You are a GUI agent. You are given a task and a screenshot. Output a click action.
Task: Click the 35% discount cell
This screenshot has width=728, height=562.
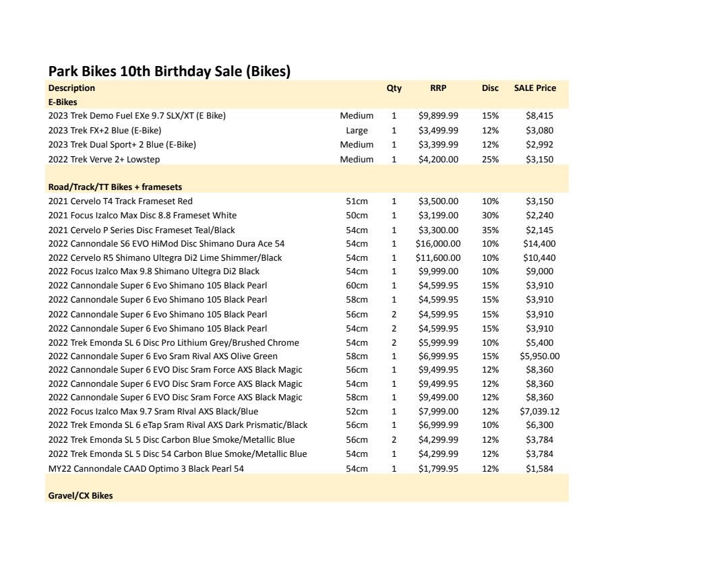pos(490,230)
